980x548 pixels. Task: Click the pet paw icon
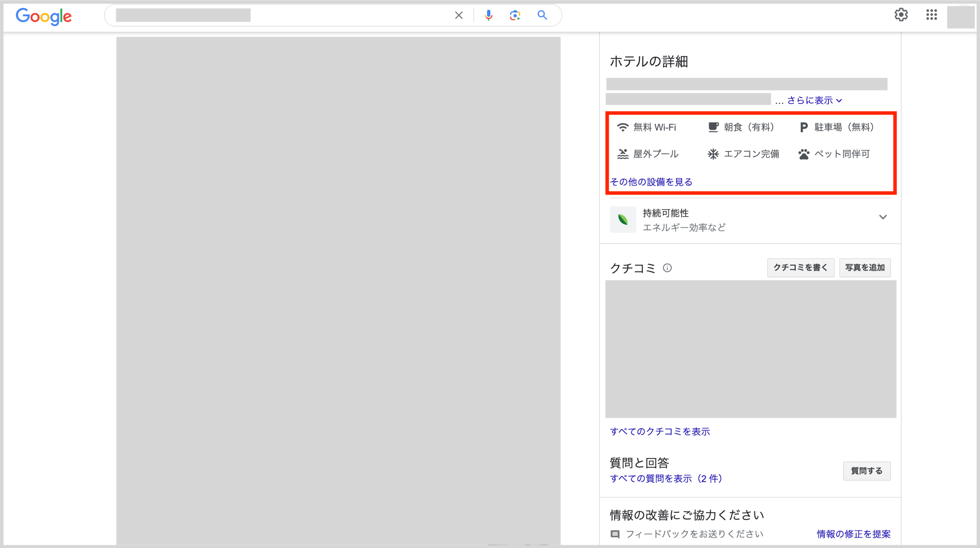(804, 154)
